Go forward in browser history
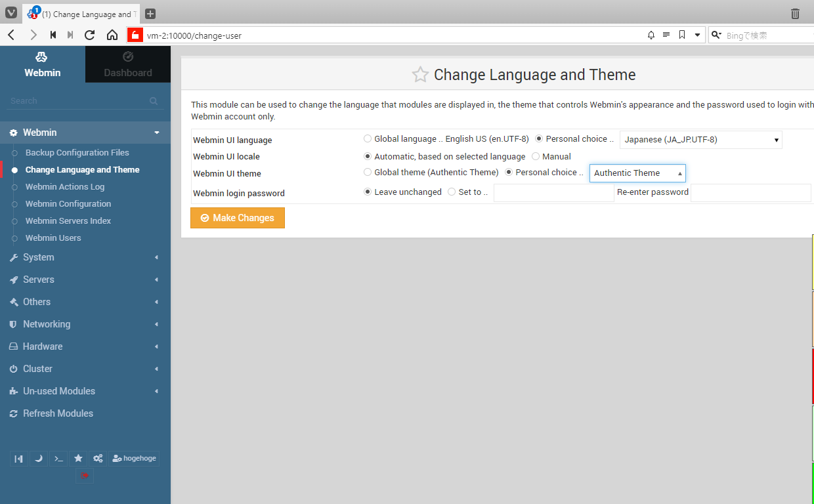The width and height of the screenshot is (814, 504). (x=33, y=35)
